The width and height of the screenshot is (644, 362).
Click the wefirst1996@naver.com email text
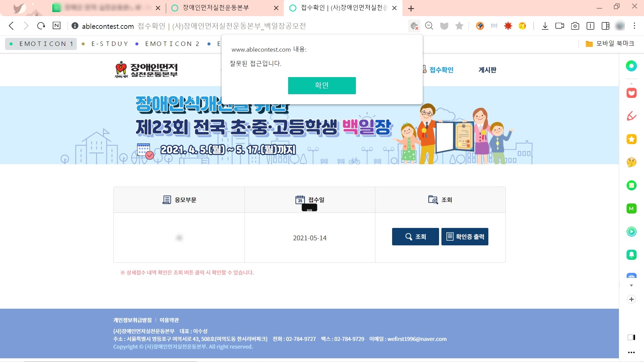417,339
